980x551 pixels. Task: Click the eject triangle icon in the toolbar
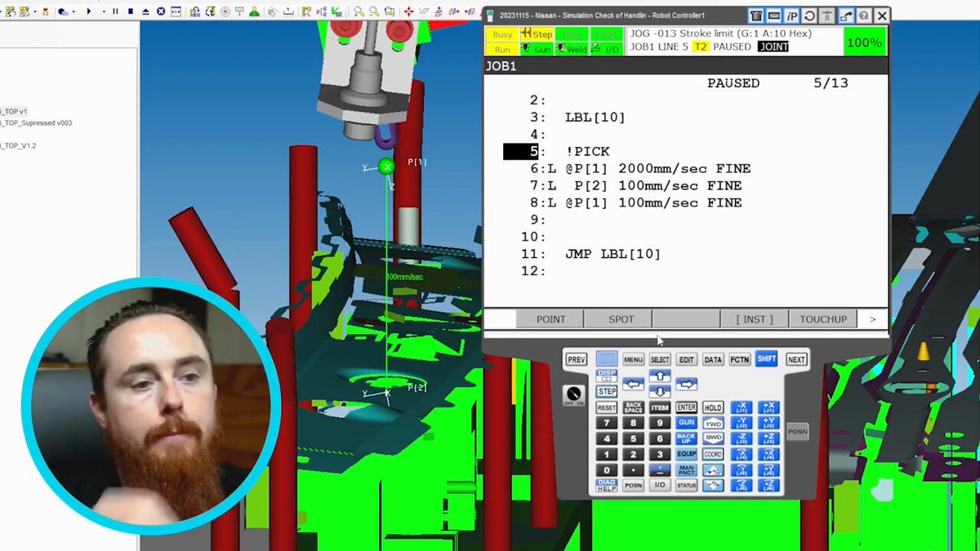tap(145, 11)
